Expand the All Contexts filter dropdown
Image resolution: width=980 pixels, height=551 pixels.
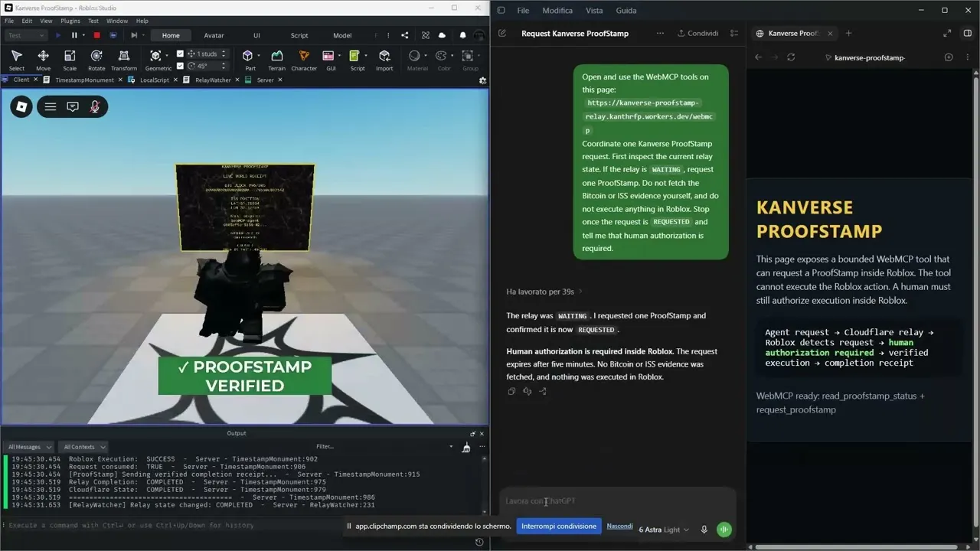click(83, 447)
